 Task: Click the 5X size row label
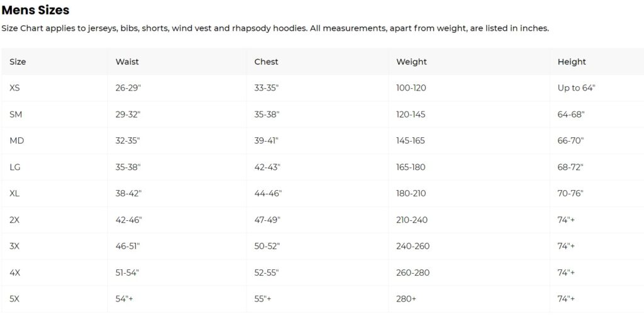15,299
